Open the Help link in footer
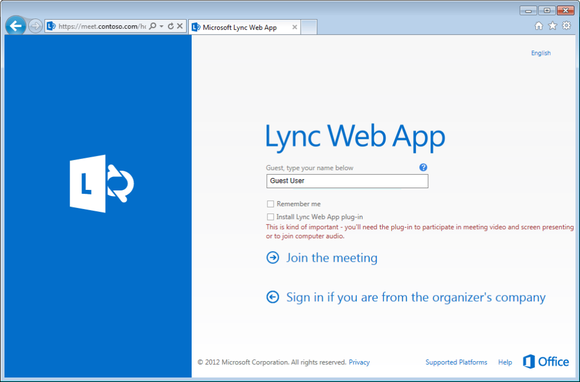 pos(505,362)
